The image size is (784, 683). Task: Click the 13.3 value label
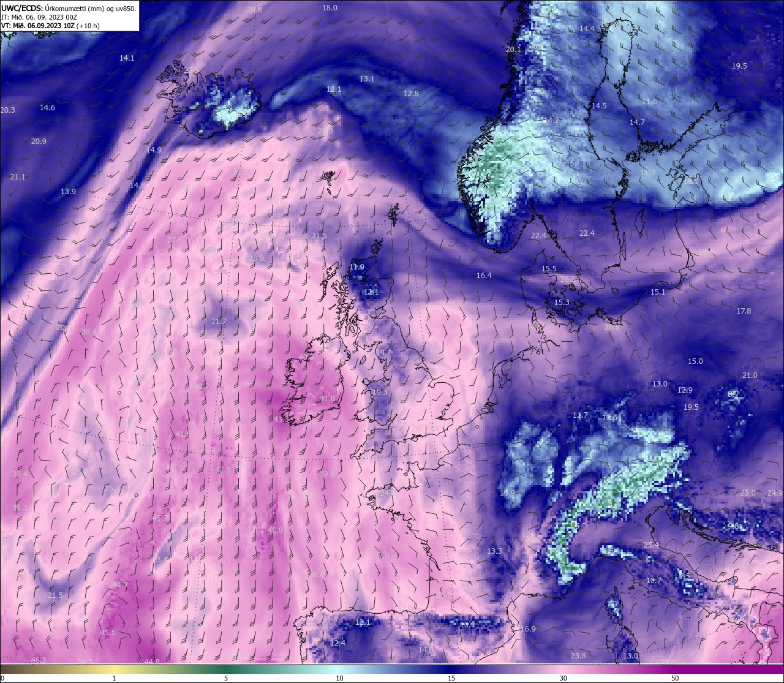click(x=494, y=552)
